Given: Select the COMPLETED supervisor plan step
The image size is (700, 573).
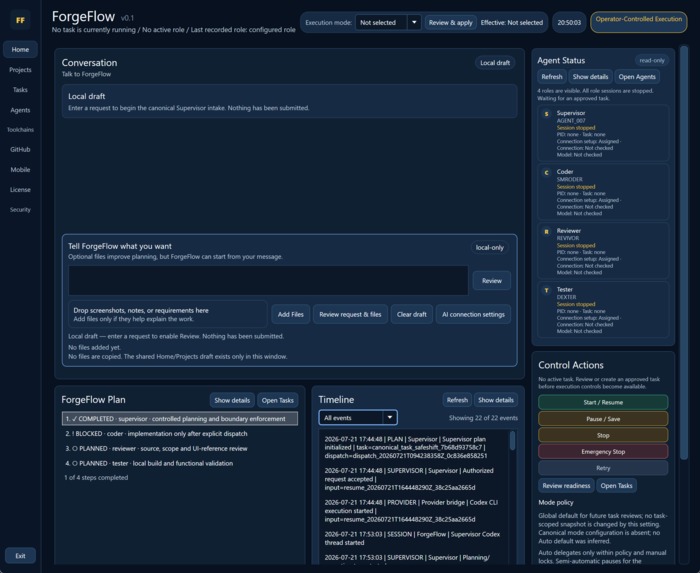Looking at the screenshot, I should (x=180, y=419).
